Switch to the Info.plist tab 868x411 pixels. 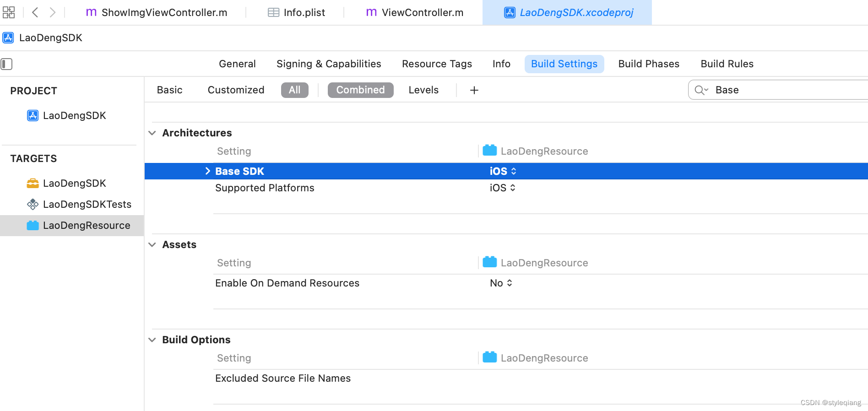296,12
